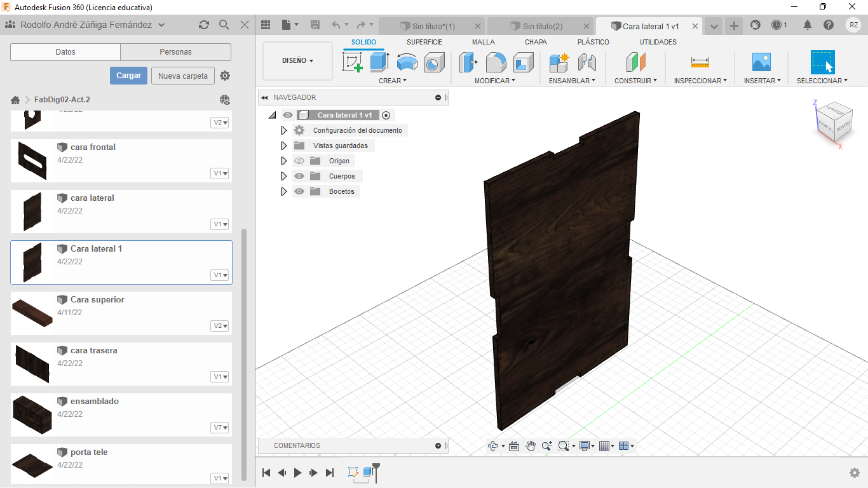Click the Save icon
The width and height of the screenshot is (868, 488).
pos(315,25)
